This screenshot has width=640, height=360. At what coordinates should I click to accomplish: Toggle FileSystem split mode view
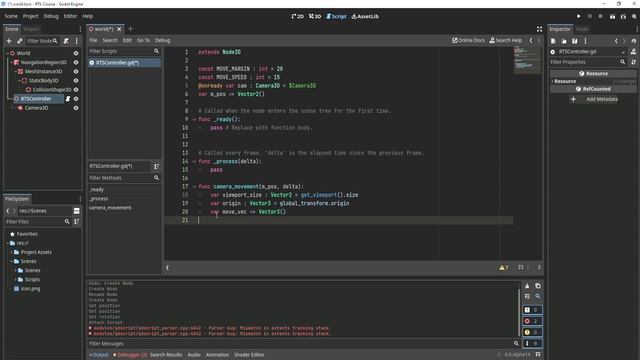pyautogui.click(x=76, y=211)
